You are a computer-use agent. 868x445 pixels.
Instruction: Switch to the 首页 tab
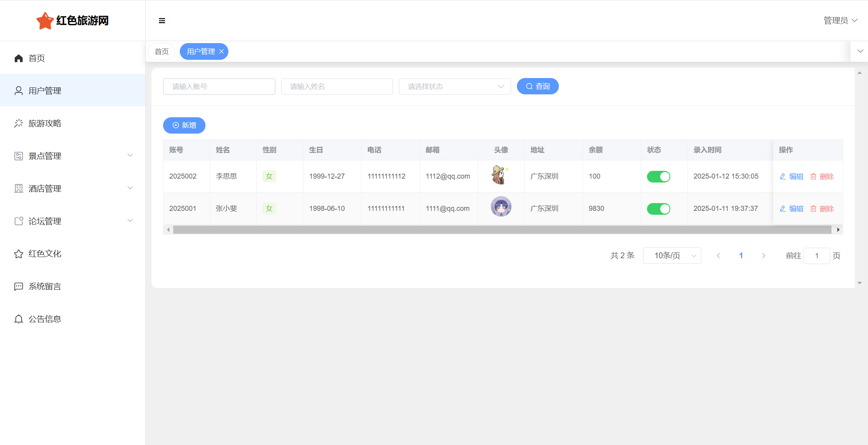[x=162, y=52]
